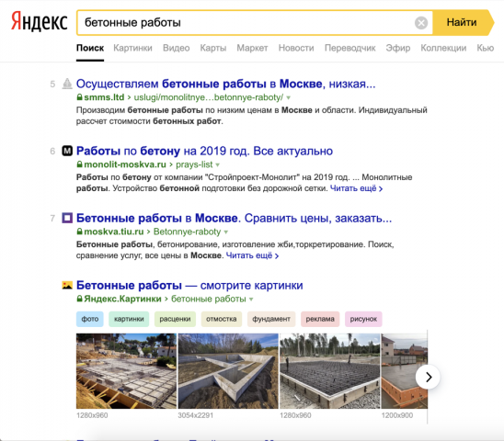Select the рисунок image tag
The width and height of the screenshot is (504, 441).
pyautogui.click(x=363, y=319)
